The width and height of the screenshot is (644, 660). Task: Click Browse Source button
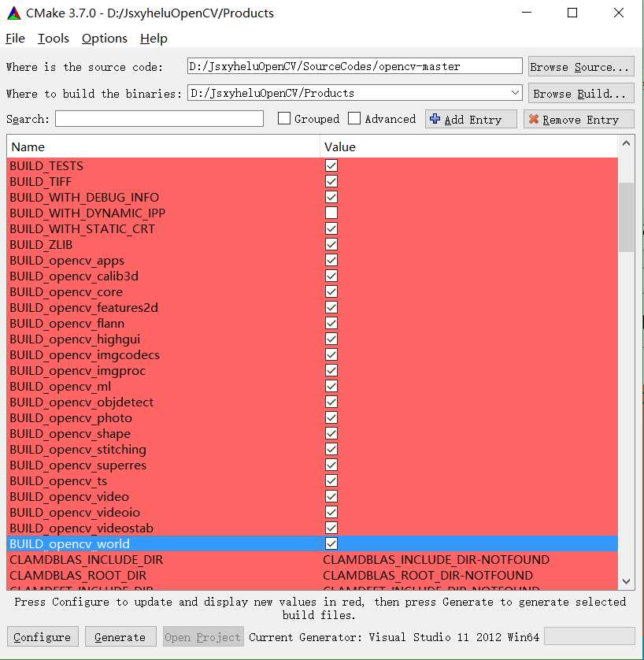point(581,66)
